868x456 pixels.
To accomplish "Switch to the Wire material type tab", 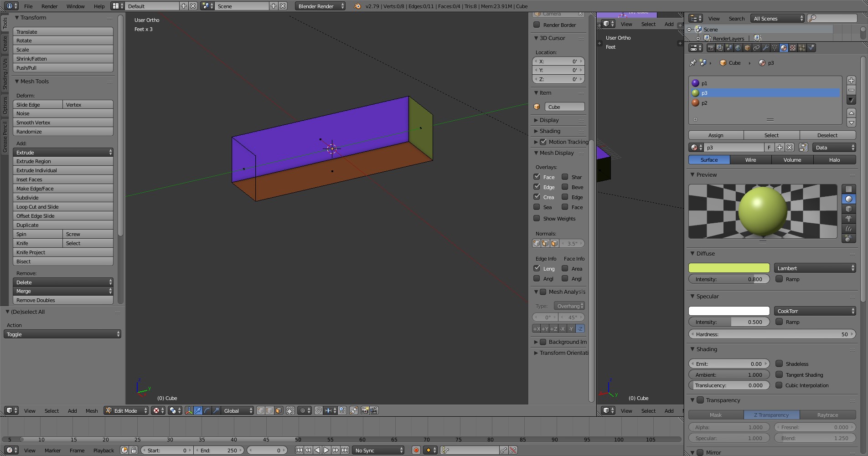I will [x=750, y=160].
